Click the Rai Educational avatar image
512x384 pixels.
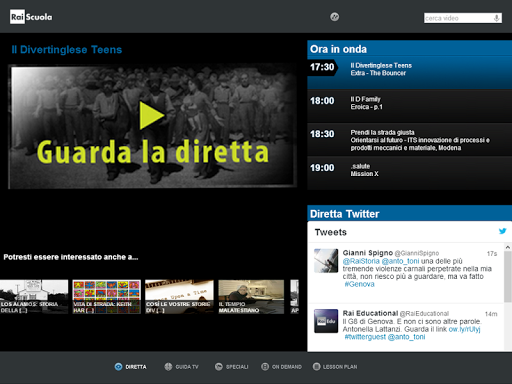326,321
